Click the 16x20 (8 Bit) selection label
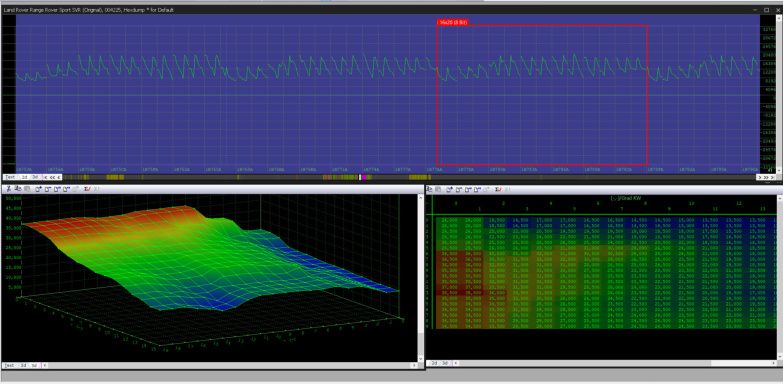The image size is (783, 384). [452, 22]
